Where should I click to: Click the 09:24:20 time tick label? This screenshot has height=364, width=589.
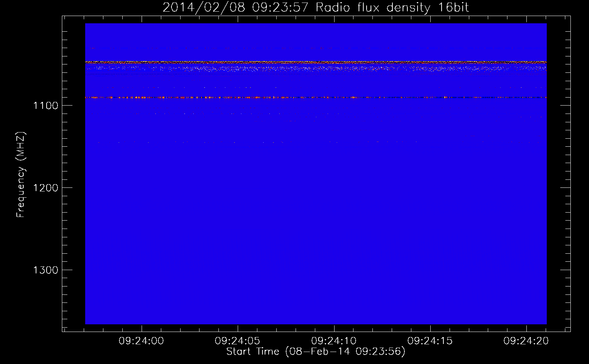click(x=526, y=341)
